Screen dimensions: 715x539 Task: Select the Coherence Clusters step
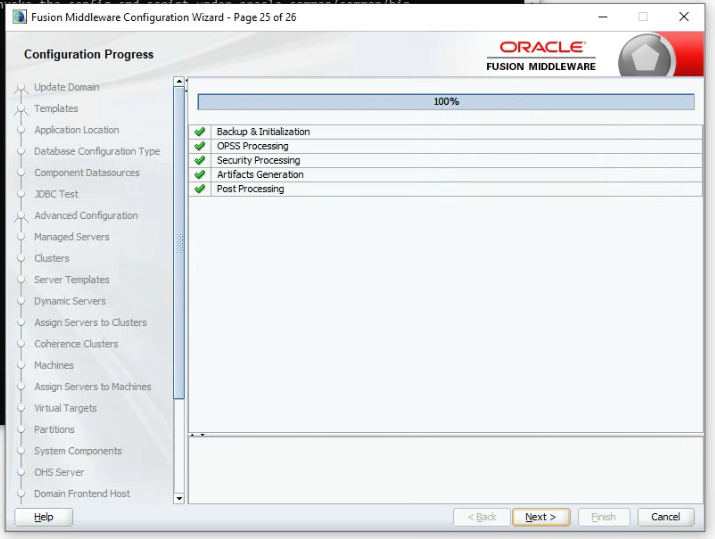[76, 344]
